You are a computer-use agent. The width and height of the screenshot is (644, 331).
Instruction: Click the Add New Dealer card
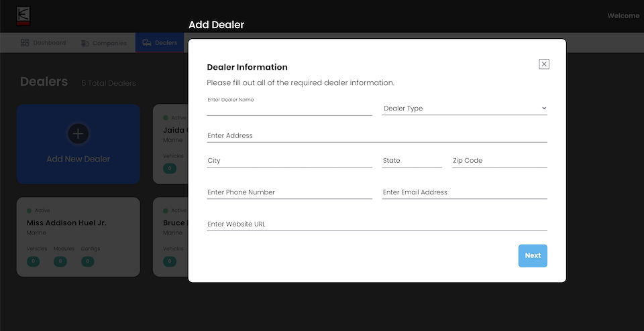tap(78, 144)
